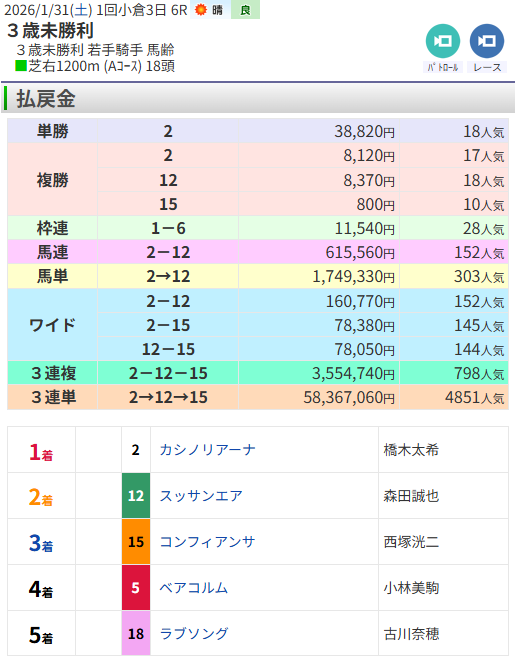The width and height of the screenshot is (516, 661).
Task: Click the 払戻金 section header
Action: pyautogui.click(x=46, y=99)
